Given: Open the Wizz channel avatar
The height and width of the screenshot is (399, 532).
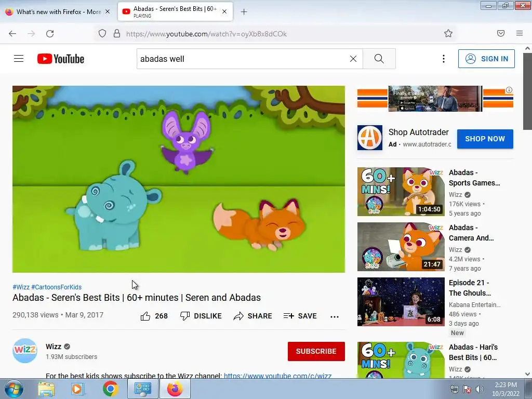Looking at the screenshot, I should pos(25,351).
